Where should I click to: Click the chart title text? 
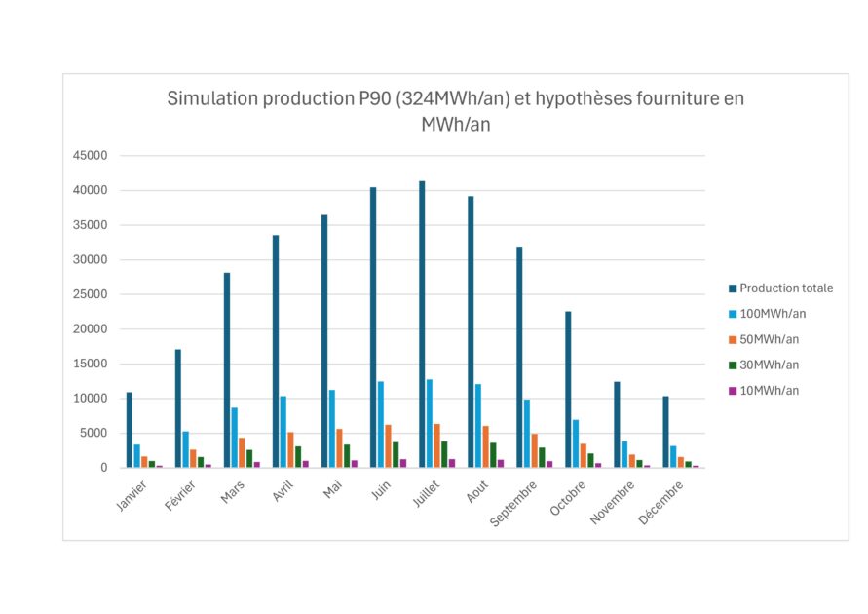pos(455,111)
